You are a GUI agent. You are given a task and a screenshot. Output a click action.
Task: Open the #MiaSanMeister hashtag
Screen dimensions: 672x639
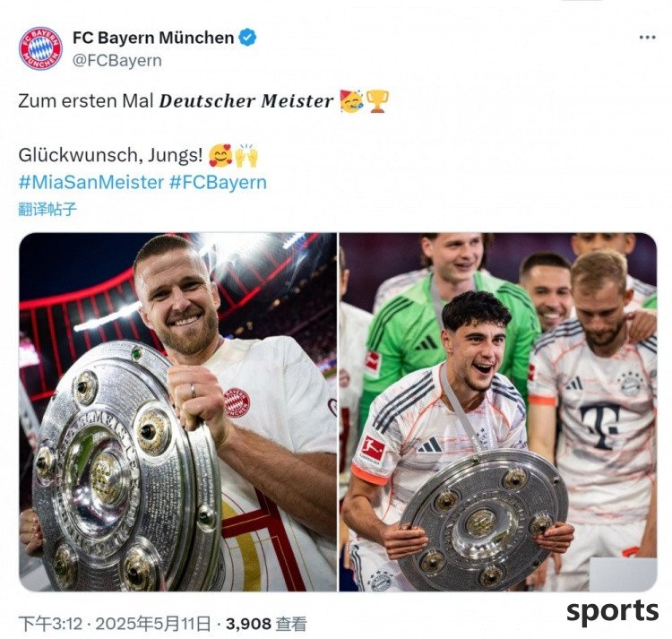pos(90,182)
